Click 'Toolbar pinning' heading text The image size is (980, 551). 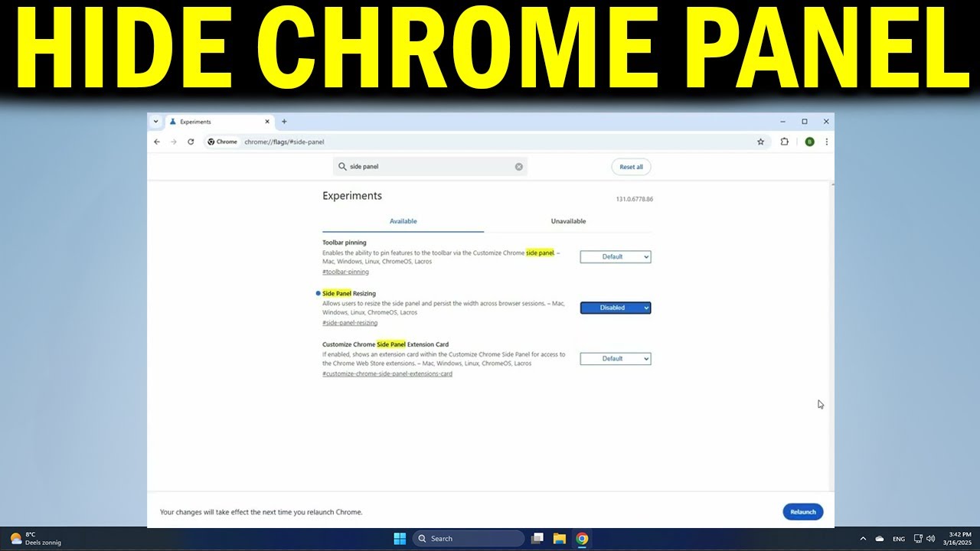(345, 243)
